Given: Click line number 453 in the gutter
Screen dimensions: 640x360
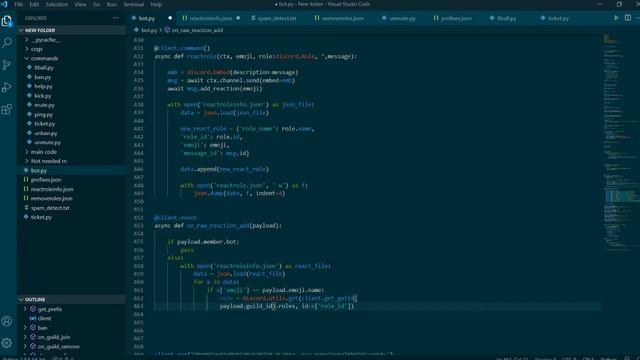Looking at the screenshot, I should 138,225.
